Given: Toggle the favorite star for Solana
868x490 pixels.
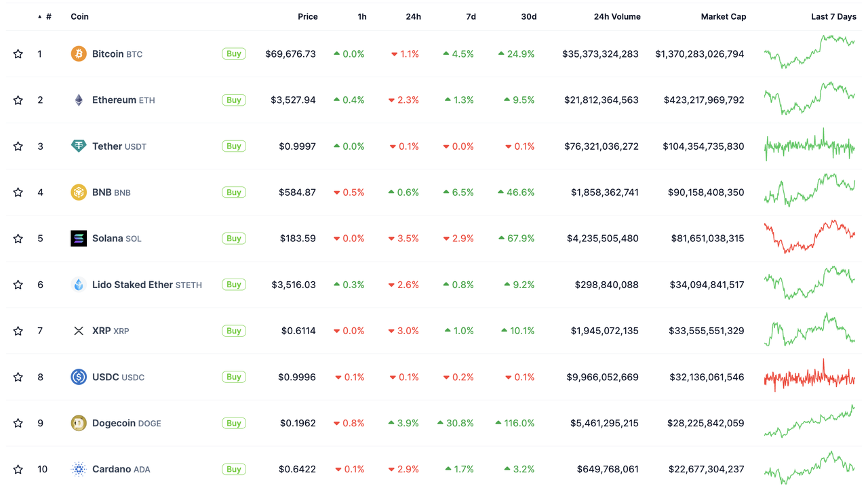Looking at the screenshot, I should click(18, 238).
